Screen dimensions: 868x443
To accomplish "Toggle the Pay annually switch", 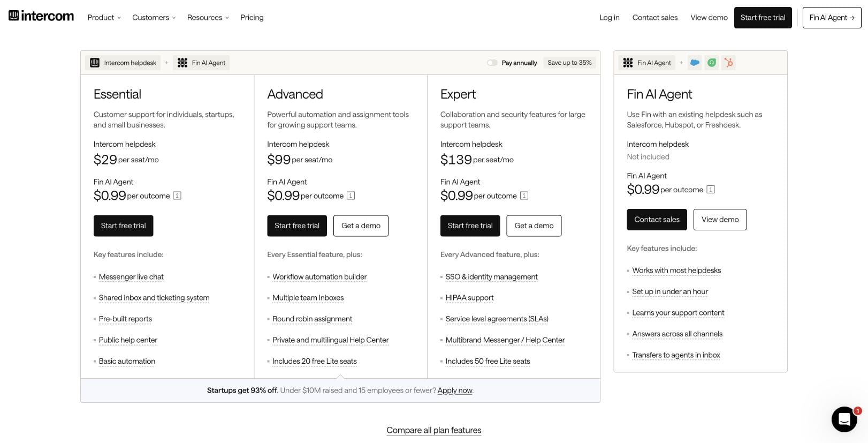I will (492, 63).
